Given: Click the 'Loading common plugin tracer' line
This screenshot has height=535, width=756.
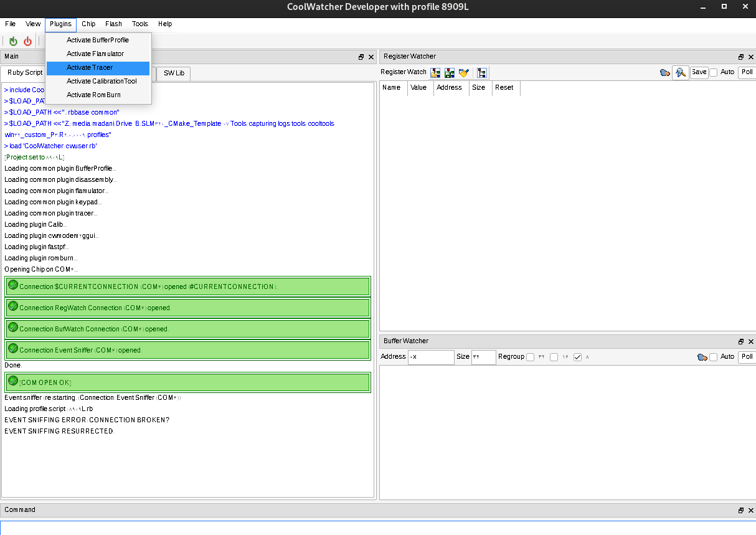Looking at the screenshot, I should coord(51,214).
